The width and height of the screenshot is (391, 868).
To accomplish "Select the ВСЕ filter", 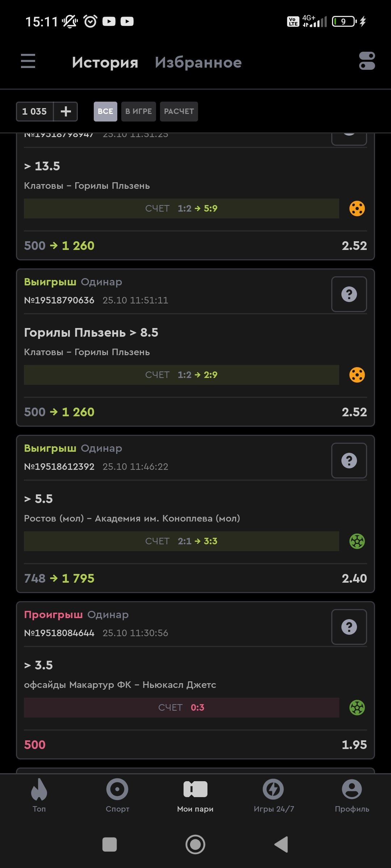I will coord(105,111).
